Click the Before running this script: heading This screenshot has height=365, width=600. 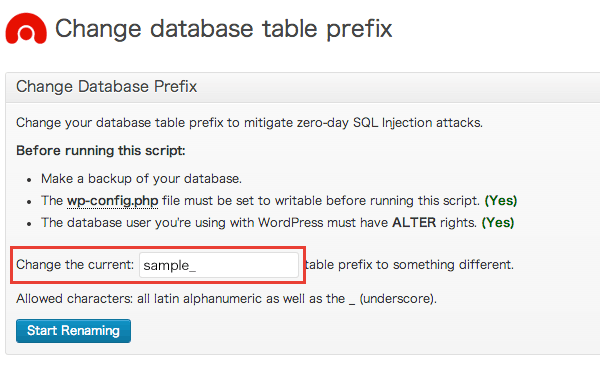[x=101, y=151]
